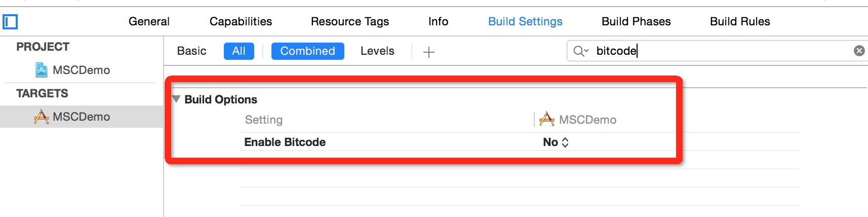Switch to Levels view
The width and height of the screenshot is (868, 217).
[x=377, y=51]
